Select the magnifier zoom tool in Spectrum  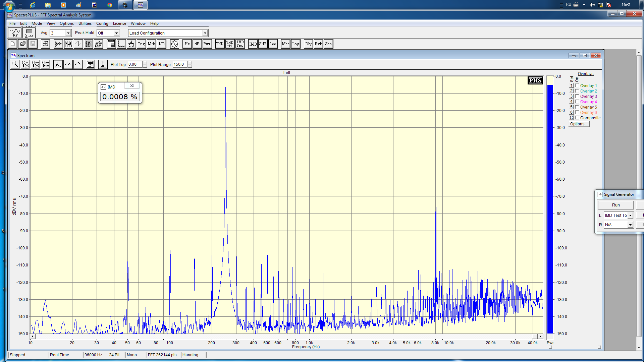[15, 64]
